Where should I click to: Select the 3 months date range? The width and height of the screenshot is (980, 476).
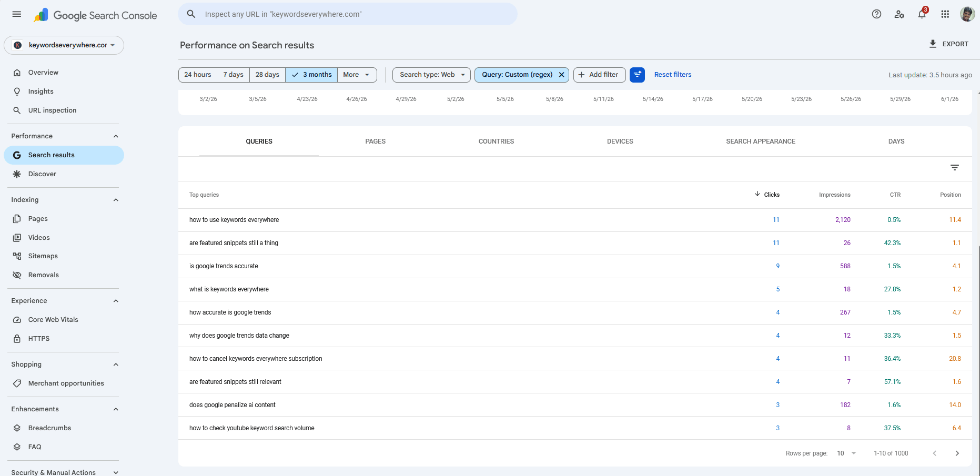tap(311, 75)
